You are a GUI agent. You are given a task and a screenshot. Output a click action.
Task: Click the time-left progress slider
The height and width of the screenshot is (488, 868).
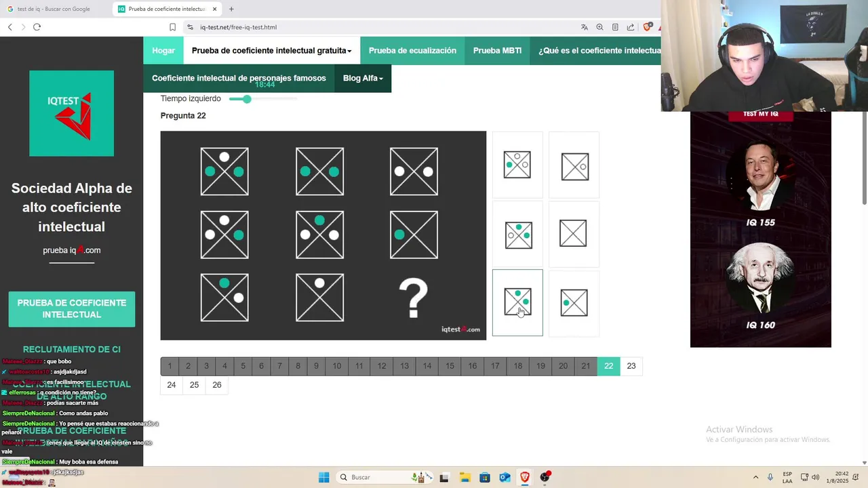[262, 99]
